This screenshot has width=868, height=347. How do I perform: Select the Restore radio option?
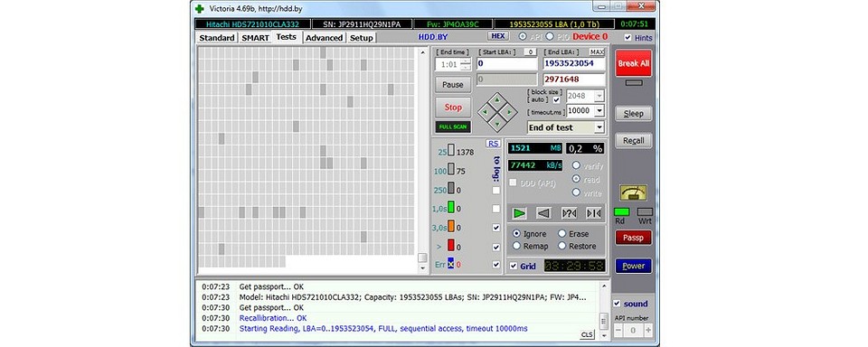click(x=561, y=247)
